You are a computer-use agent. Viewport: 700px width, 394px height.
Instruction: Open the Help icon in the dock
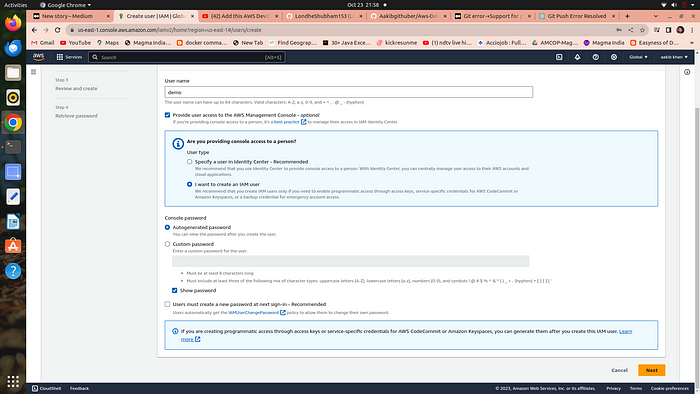(x=13, y=271)
